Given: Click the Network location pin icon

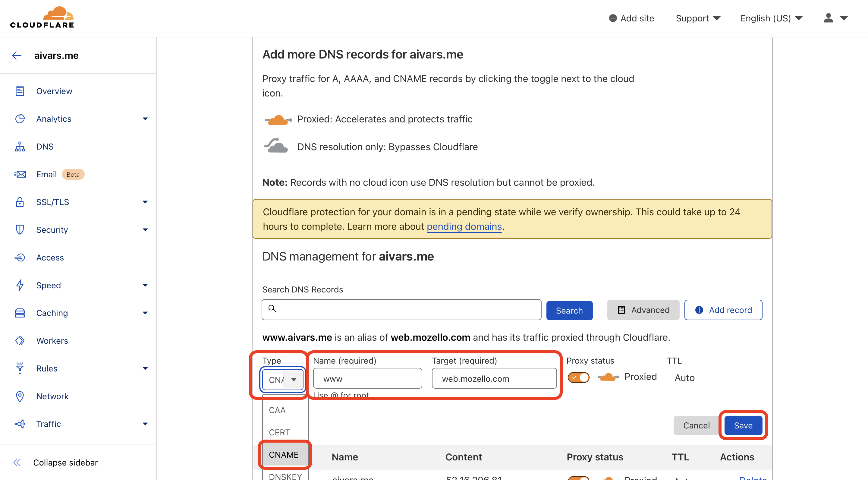Looking at the screenshot, I should [20, 396].
